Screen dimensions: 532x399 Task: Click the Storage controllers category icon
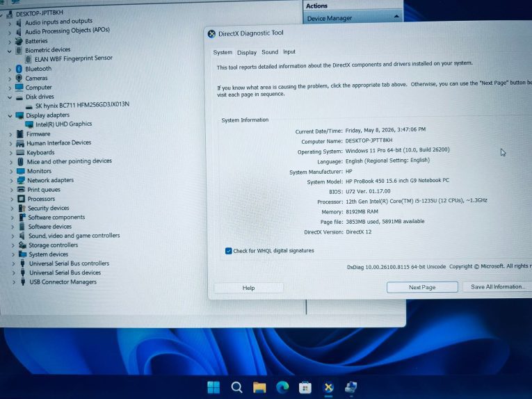click(23, 245)
